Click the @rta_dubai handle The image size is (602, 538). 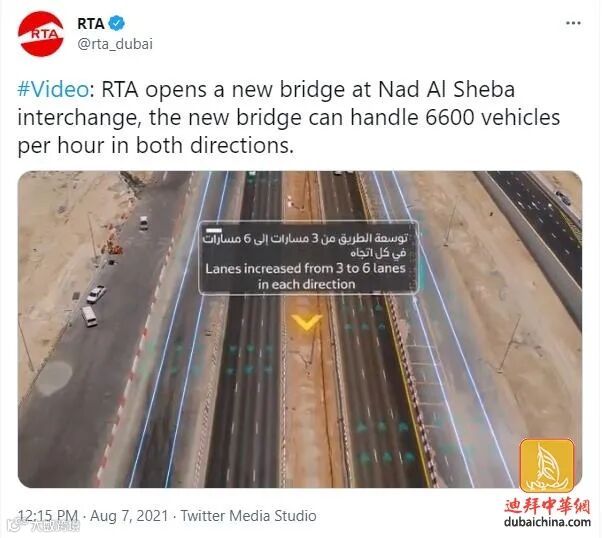point(115,44)
